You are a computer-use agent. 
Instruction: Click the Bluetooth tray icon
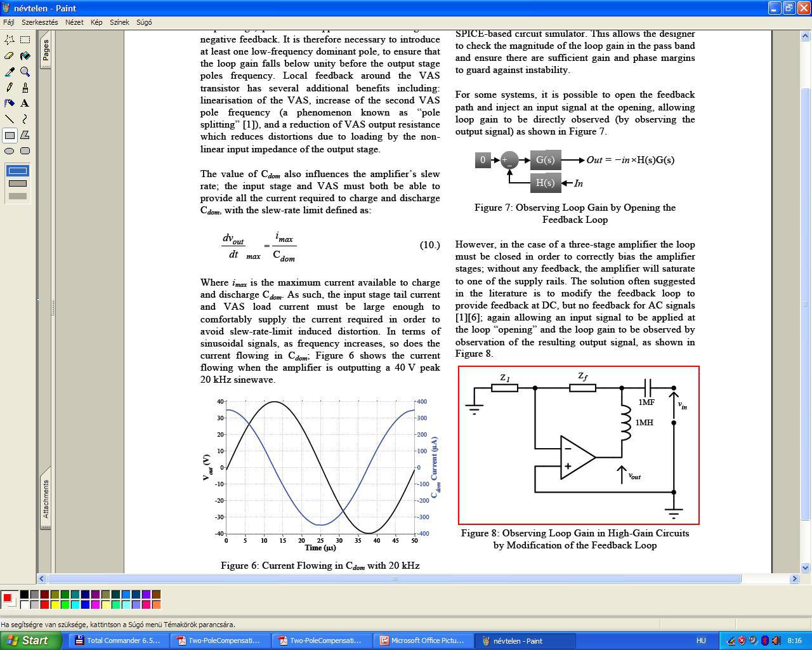(x=765, y=640)
